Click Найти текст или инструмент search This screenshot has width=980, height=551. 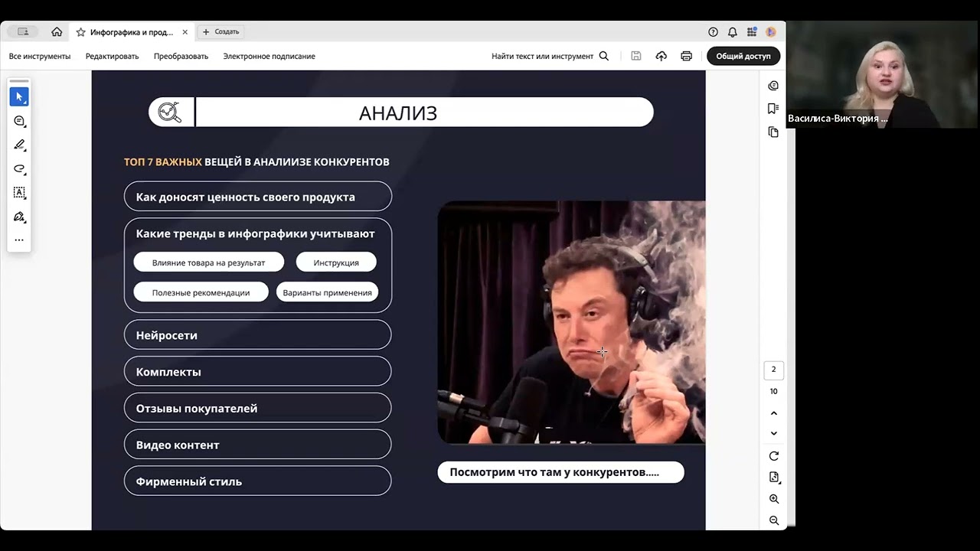click(550, 56)
